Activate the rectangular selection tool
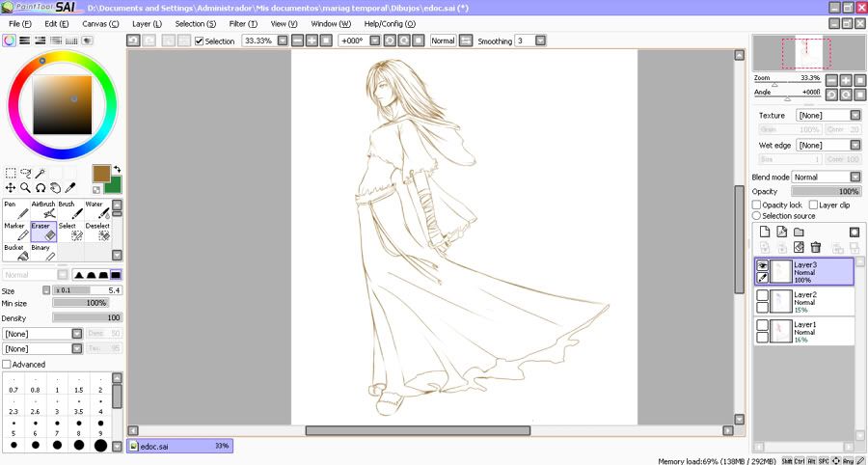868x465 pixels. 11,174
